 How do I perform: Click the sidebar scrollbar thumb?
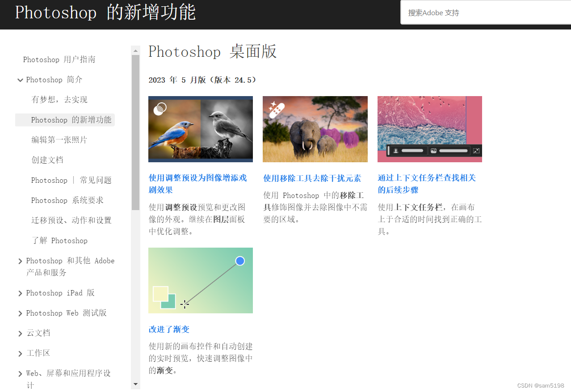(135, 132)
